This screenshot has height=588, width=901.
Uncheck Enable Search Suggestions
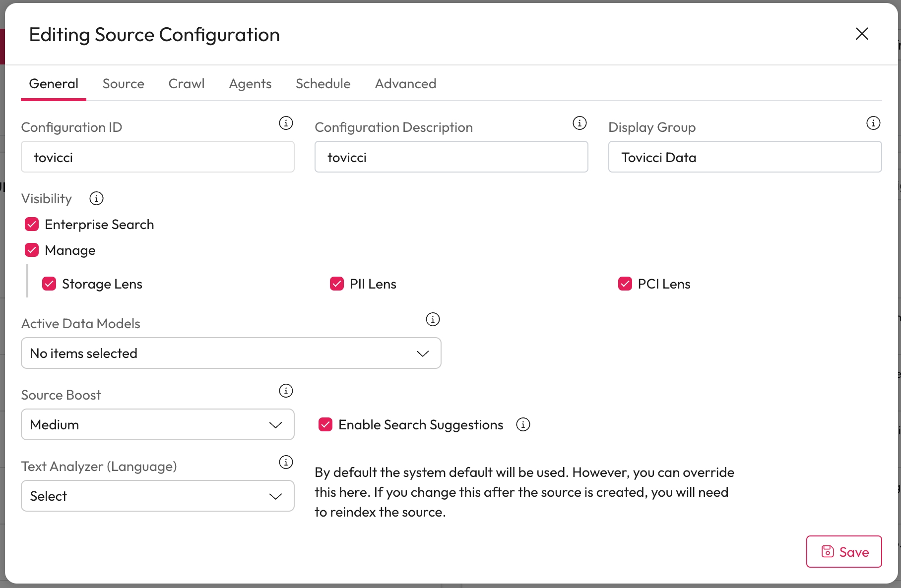click(325, 424)
